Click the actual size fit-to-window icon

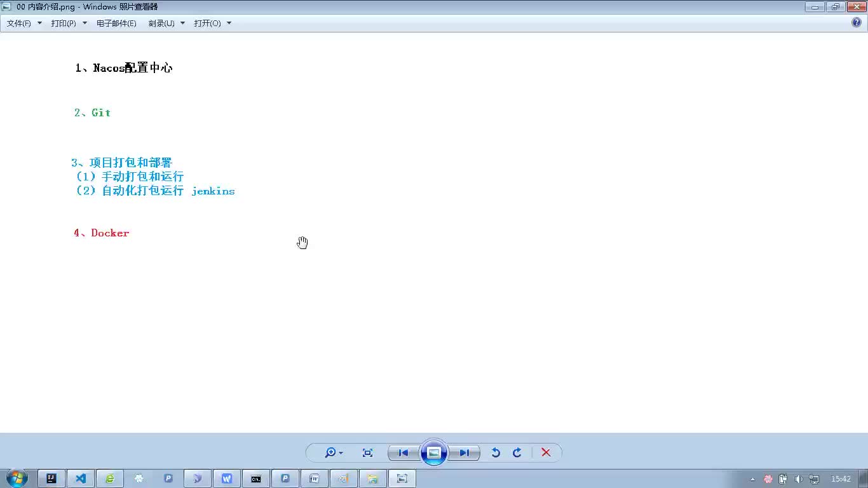[367, 452]
